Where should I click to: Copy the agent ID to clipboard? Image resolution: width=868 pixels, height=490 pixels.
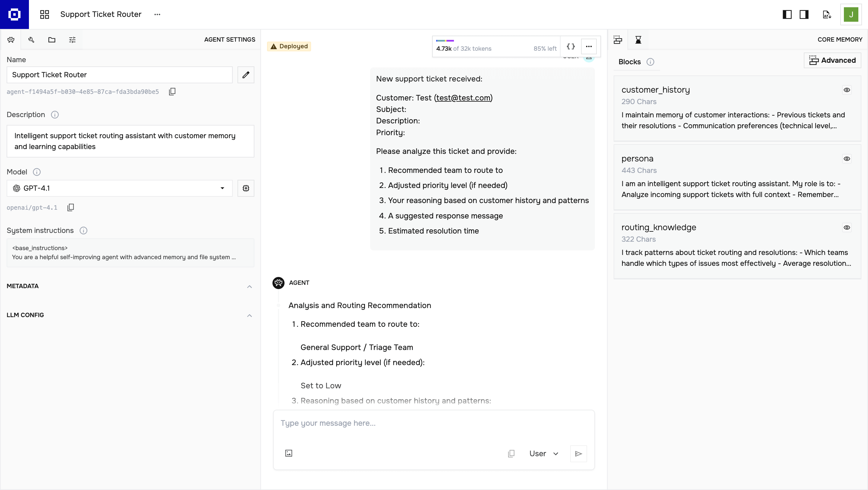(x=172, y=92)
